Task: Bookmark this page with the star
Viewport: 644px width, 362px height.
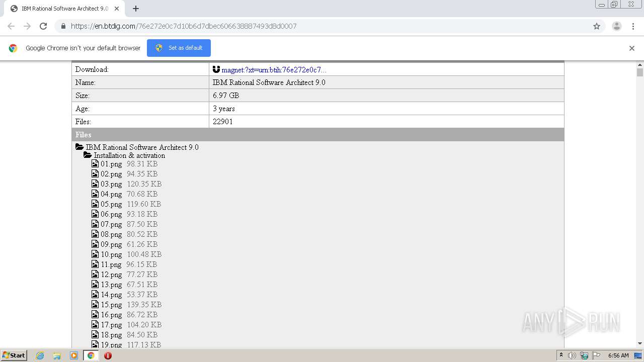Action: 597,26
